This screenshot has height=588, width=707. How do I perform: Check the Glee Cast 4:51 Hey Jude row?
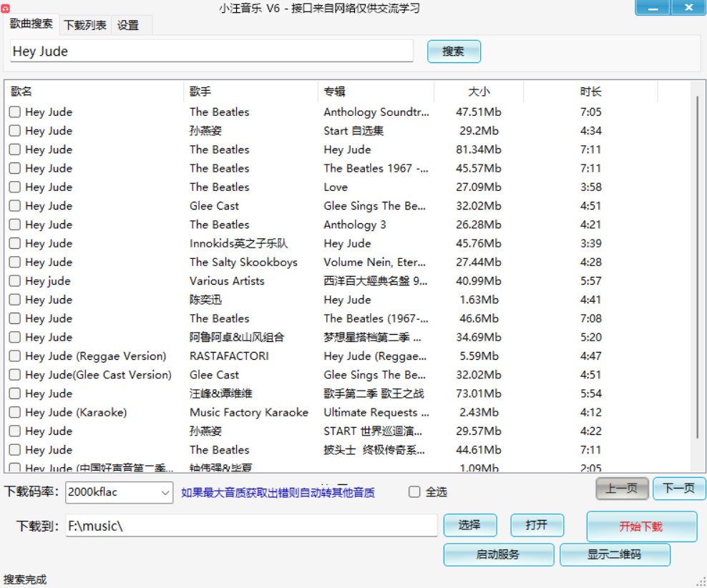tap(15, 206)
